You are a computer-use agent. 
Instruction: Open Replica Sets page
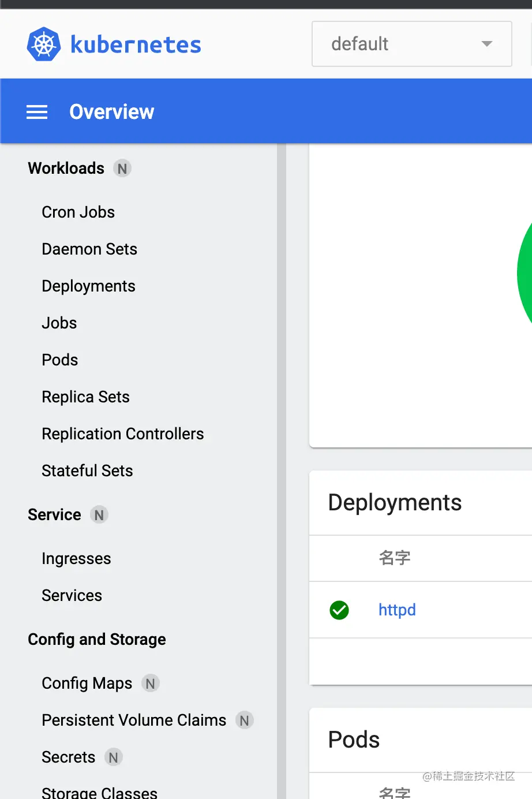coord(85,397)
